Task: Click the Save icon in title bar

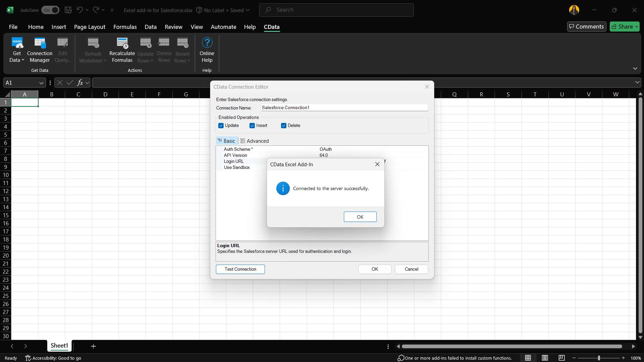Action: pyautogui.click(x=68, y=10)
